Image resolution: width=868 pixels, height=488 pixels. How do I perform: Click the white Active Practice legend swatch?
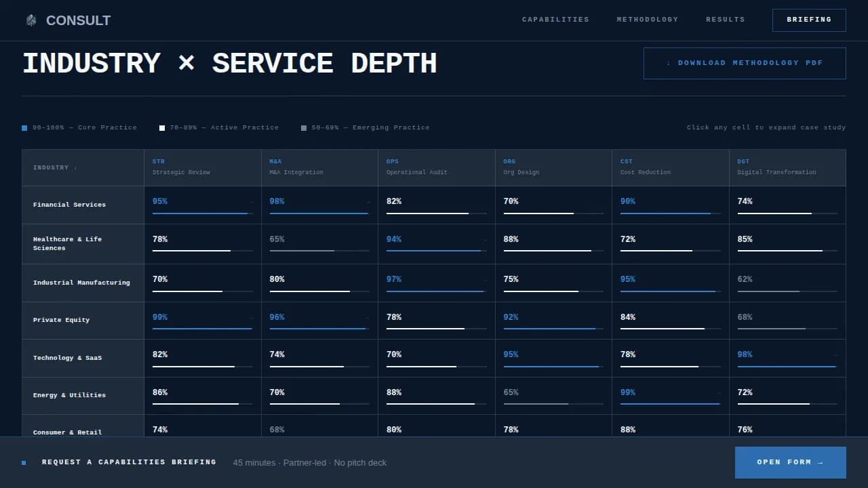pyautogui.click(x=162, y=127)
